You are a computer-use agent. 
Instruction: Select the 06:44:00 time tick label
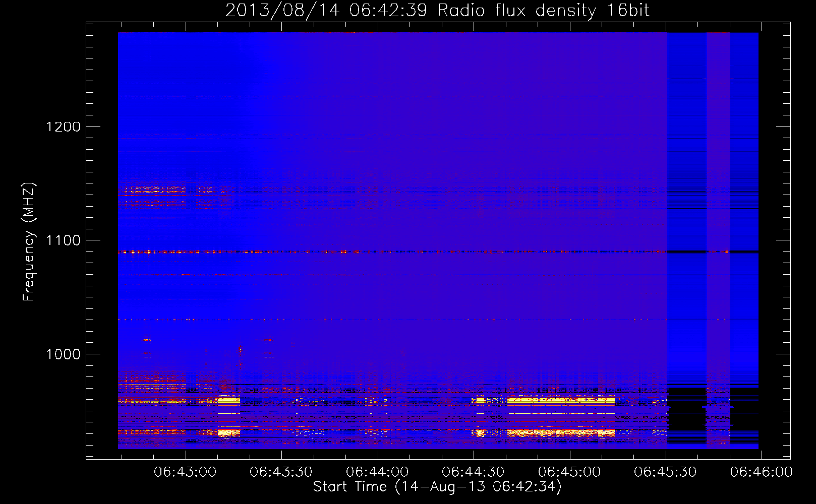pos(377,472)
